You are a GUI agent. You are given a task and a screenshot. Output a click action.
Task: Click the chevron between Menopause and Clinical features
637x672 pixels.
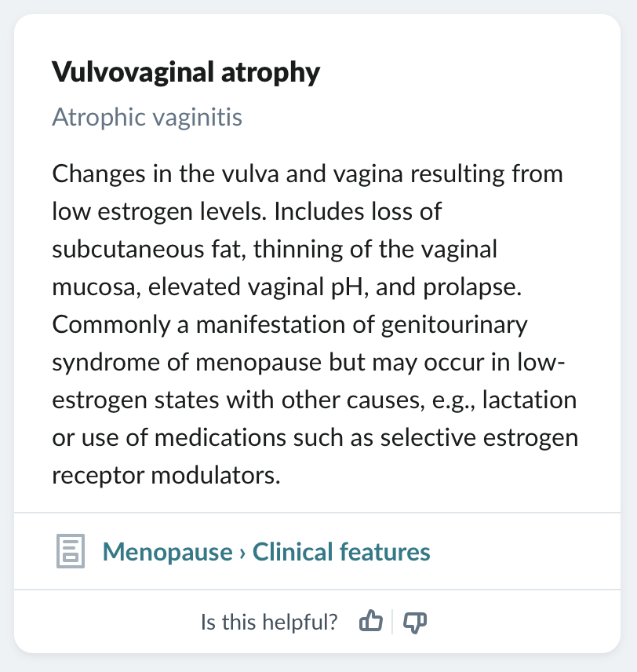click(x=242, y=553)
